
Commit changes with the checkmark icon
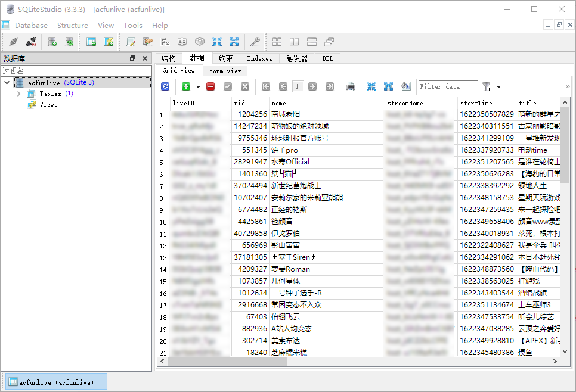pos(228,86)
